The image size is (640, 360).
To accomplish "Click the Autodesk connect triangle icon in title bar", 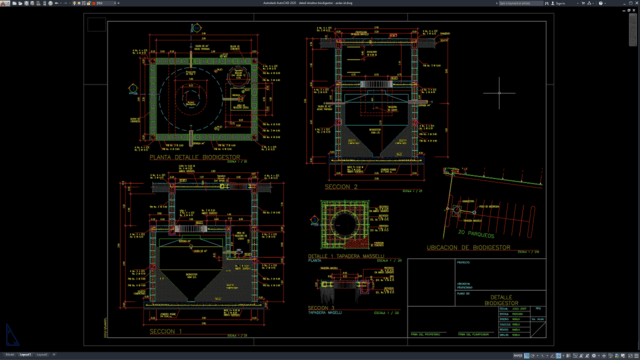I will (x=589, y=3).
